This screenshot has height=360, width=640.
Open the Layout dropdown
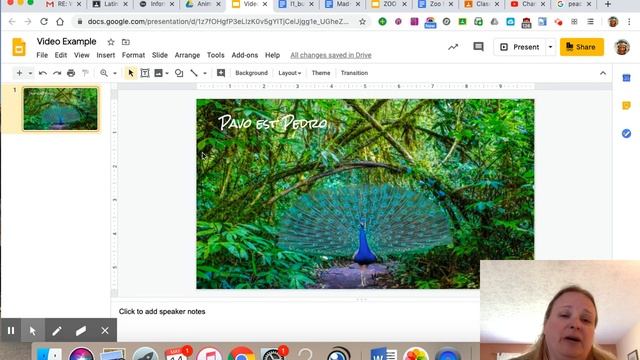pyautogui.click(x=289, y=73)
